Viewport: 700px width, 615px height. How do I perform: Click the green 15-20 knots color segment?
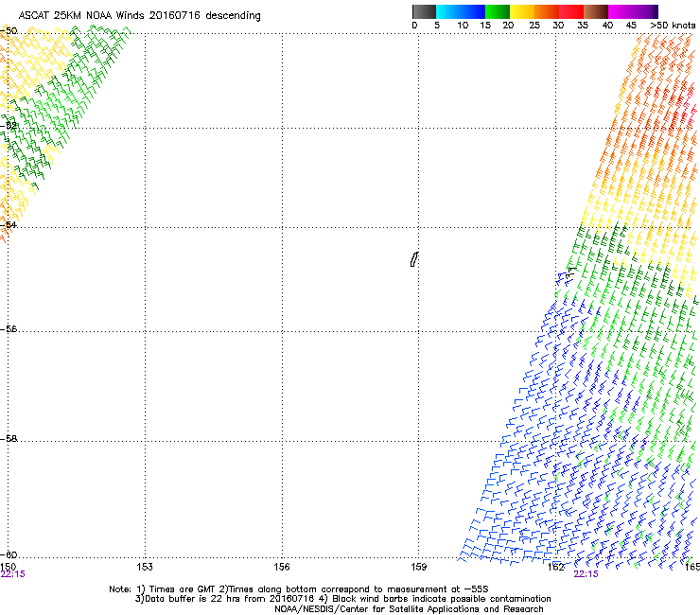pyautogui.click(x=498, y=11)
